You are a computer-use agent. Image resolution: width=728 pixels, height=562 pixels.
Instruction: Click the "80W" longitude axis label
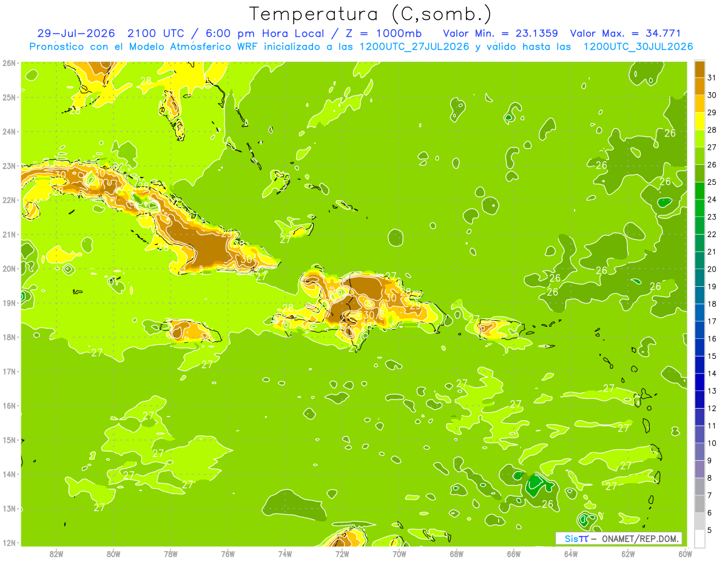113,554
